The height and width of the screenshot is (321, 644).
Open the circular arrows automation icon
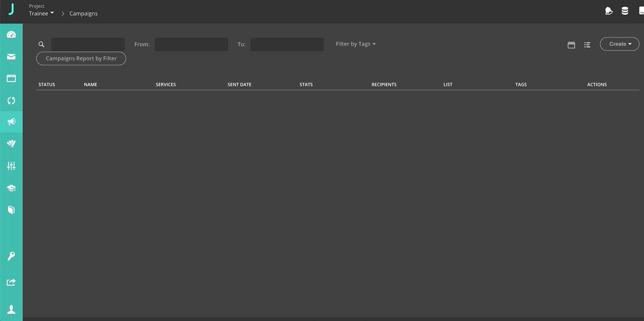coord(11,100)
